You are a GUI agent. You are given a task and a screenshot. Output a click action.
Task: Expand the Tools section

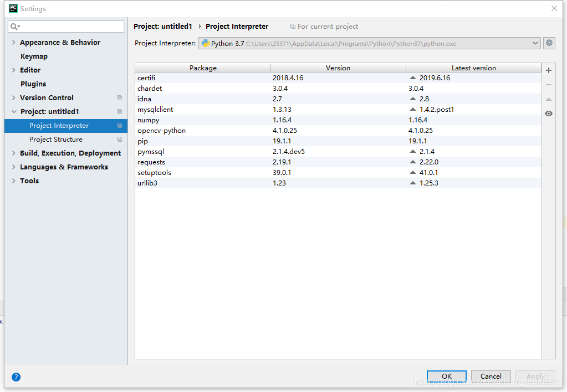coord(13,180)
